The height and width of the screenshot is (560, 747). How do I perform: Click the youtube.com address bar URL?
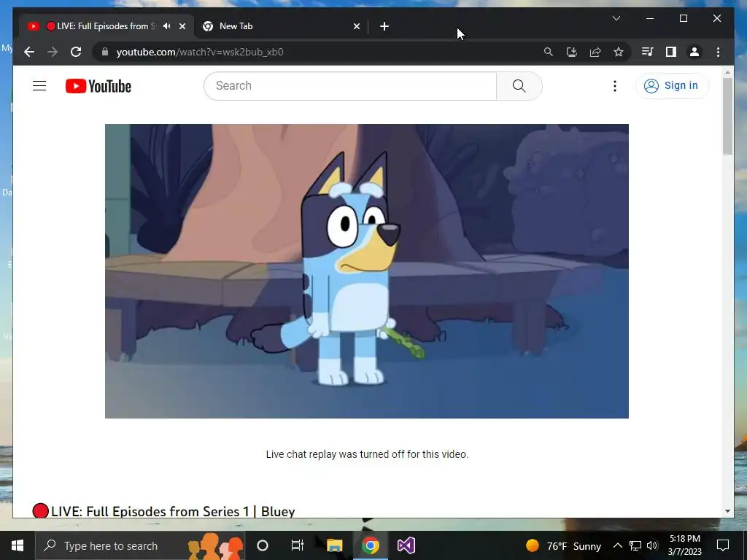(200, 52)
